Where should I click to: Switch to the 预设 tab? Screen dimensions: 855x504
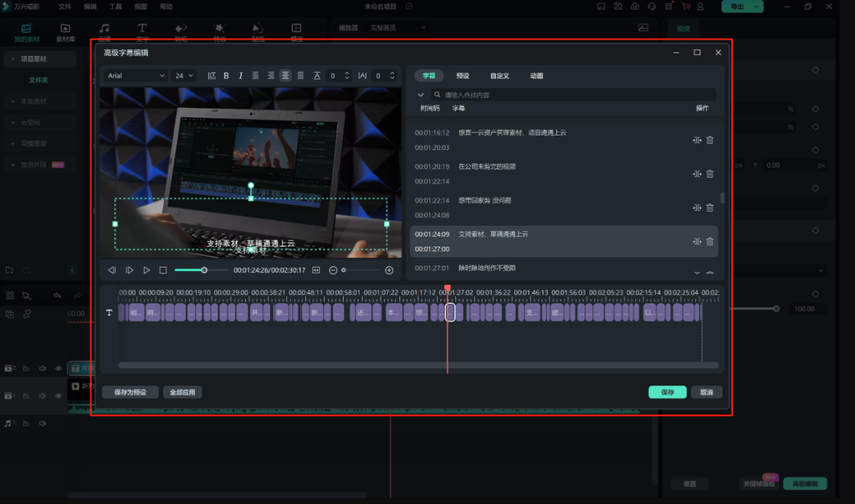462,76
